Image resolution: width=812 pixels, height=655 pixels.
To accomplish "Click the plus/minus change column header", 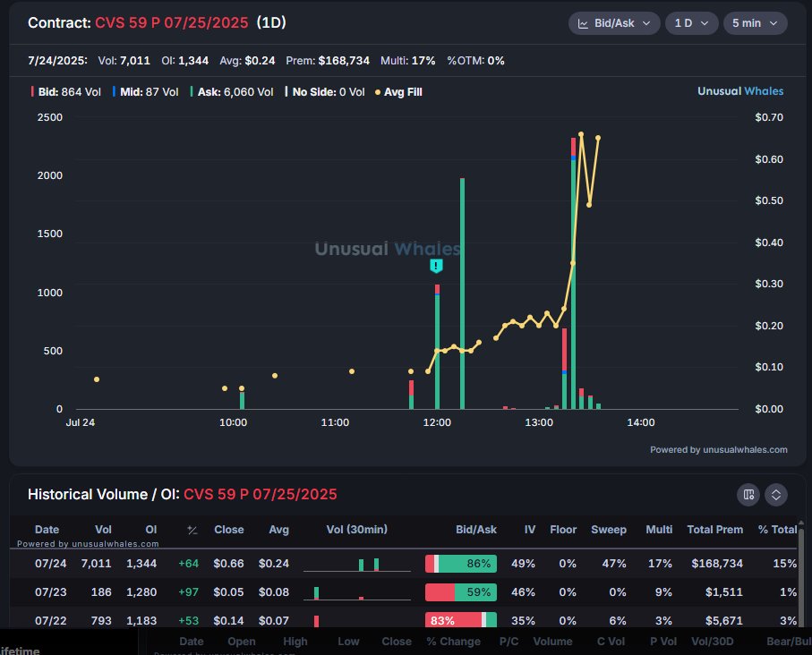I will [x=192, y=531].
